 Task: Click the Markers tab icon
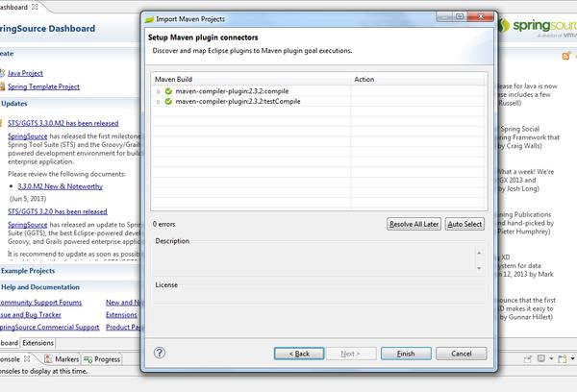click(48, 359)
